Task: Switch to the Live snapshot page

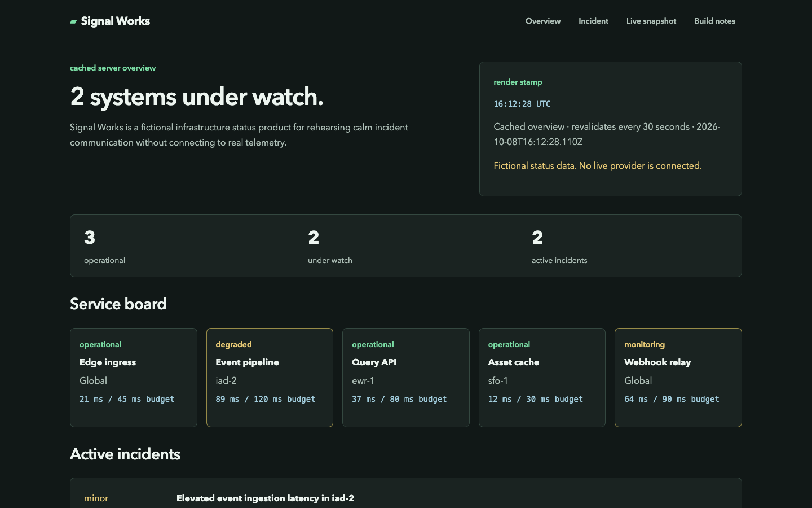Action: click(x=651, y=21)
